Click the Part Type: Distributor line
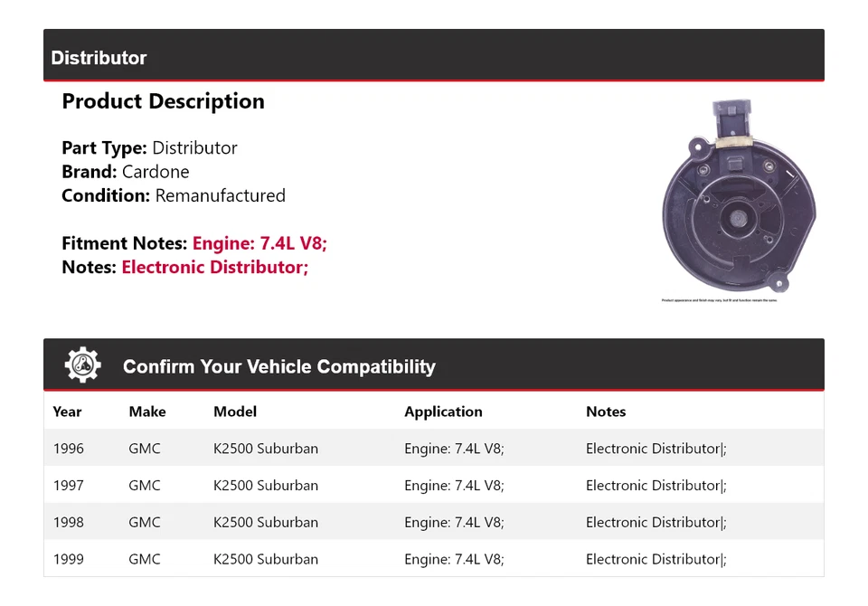Viewport: 868px width, 606px height. click(149, 147)
